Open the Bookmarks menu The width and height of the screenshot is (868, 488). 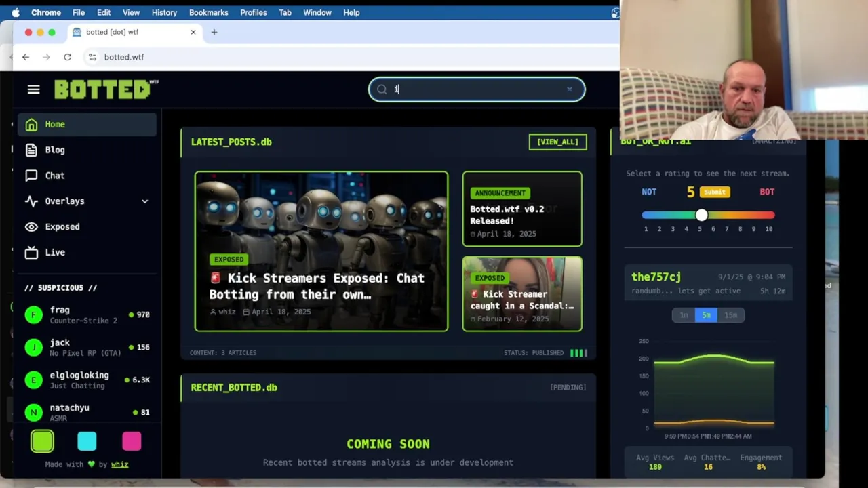tap(209, 12)
